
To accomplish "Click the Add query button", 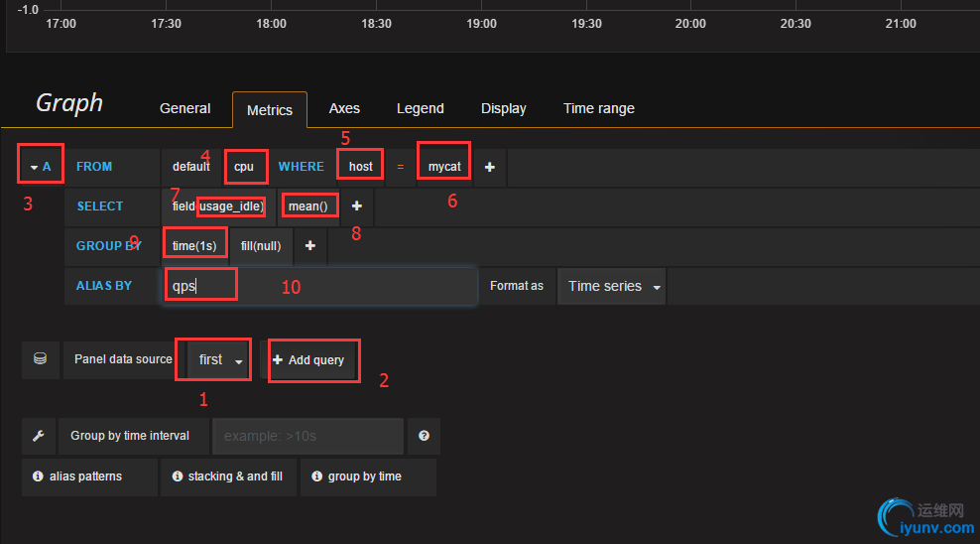I will coord(308,359).
